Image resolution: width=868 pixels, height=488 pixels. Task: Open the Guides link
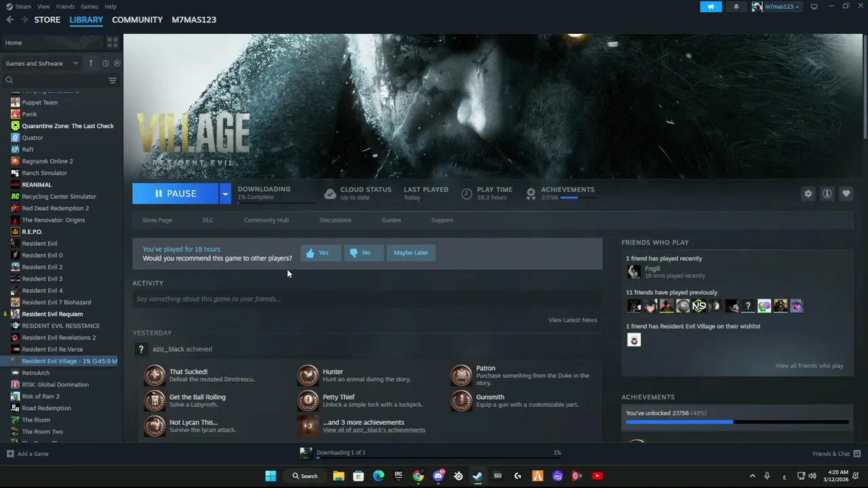[391, 220]
